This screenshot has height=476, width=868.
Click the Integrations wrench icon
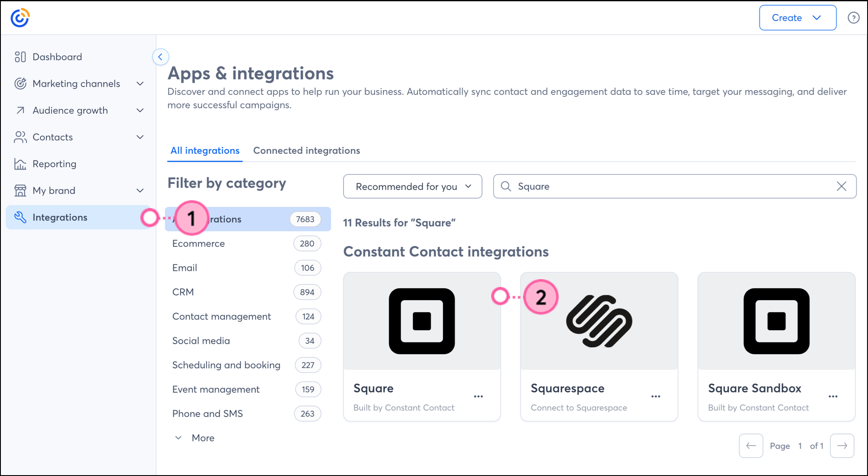[x=20, y=217]
